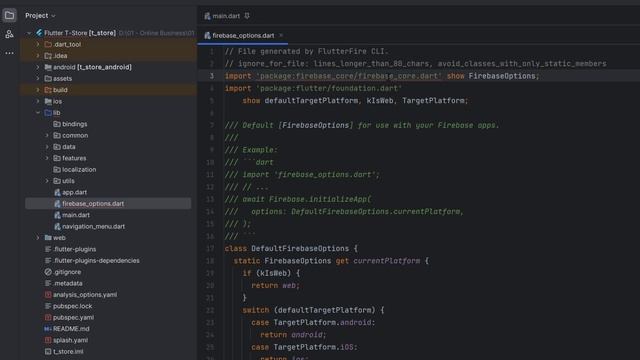Click the 'return web;' statement
Screen dimensions: 640x360
pyautogui.click(x=276, y=286)
